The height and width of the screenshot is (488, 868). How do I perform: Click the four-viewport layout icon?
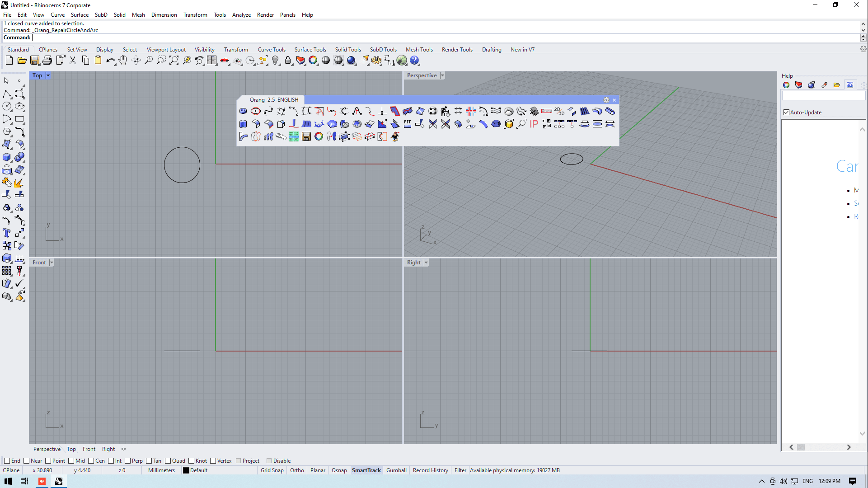pos(211,61)
